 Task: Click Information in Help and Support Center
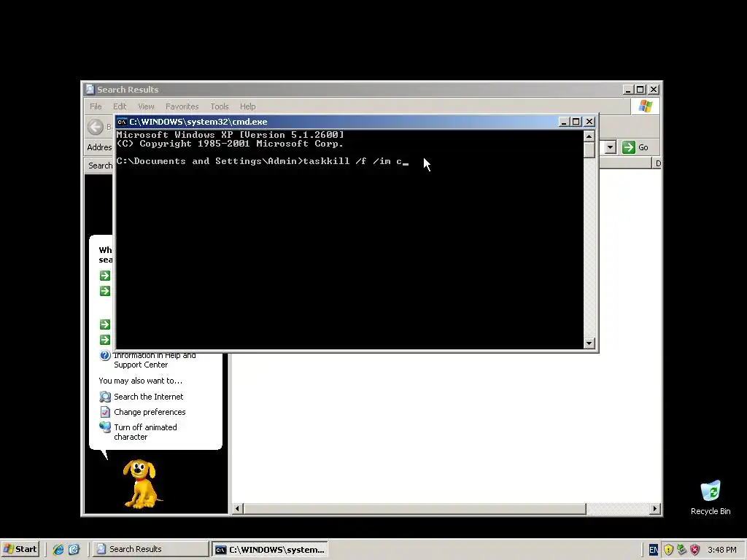[155, 360]
